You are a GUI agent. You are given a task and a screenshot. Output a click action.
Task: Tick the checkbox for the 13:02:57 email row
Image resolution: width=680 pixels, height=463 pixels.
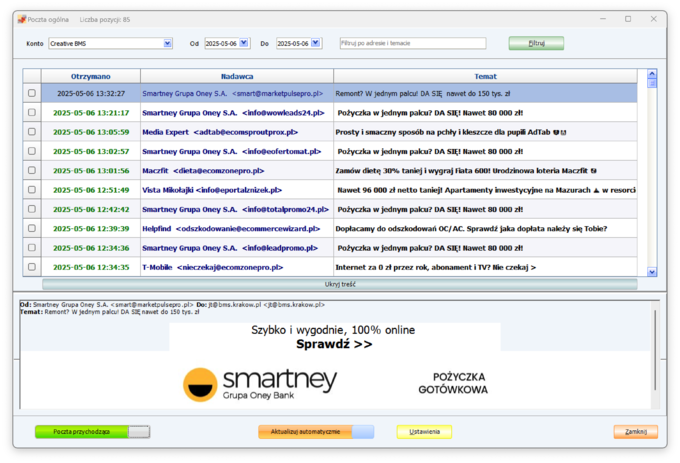pyautogui.click(x=32, y=151)
